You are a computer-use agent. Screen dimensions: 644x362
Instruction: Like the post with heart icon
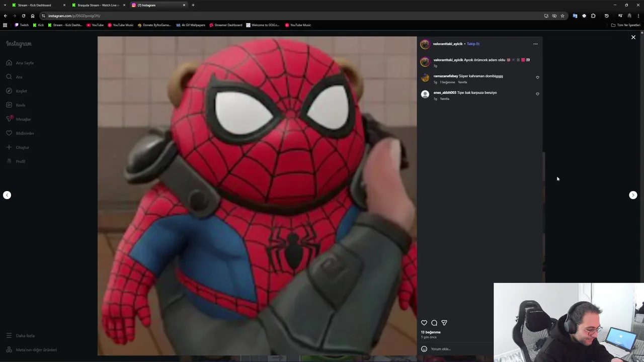click(x=424, y=323)
